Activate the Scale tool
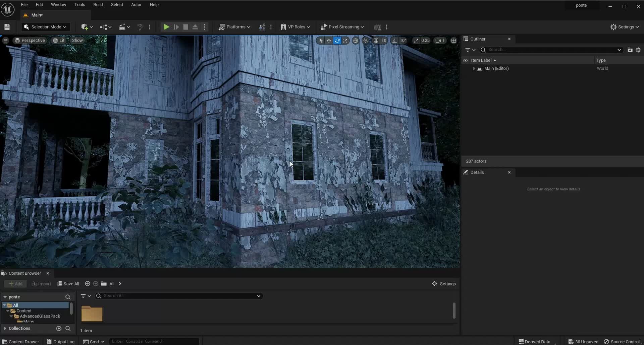The image size is (644, 345). pos(346,40)
